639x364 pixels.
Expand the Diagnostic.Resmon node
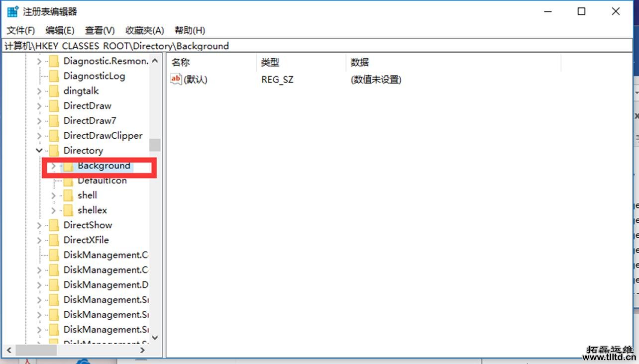point(39,61)
